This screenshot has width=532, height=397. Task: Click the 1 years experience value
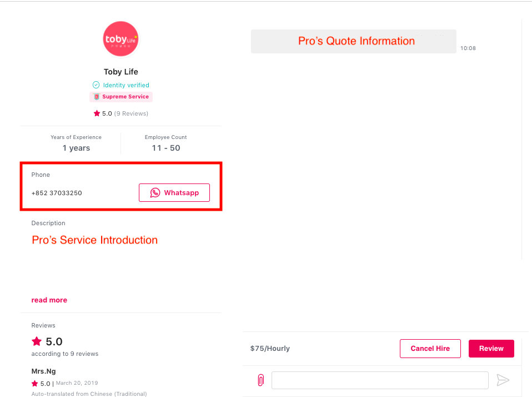coord(76,148)
